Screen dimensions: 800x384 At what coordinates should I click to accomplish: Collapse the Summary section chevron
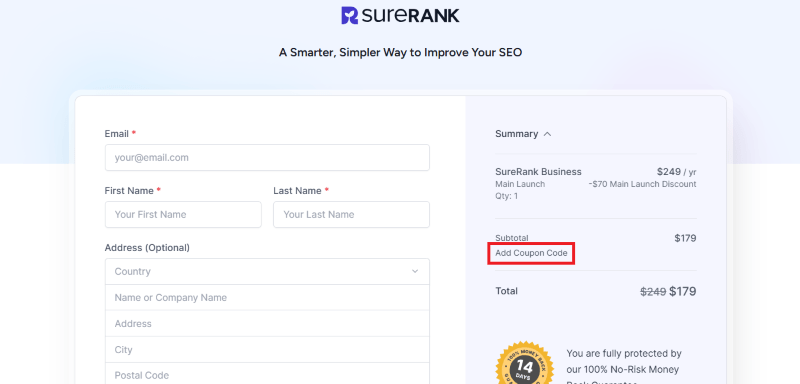tap(547, 134)
